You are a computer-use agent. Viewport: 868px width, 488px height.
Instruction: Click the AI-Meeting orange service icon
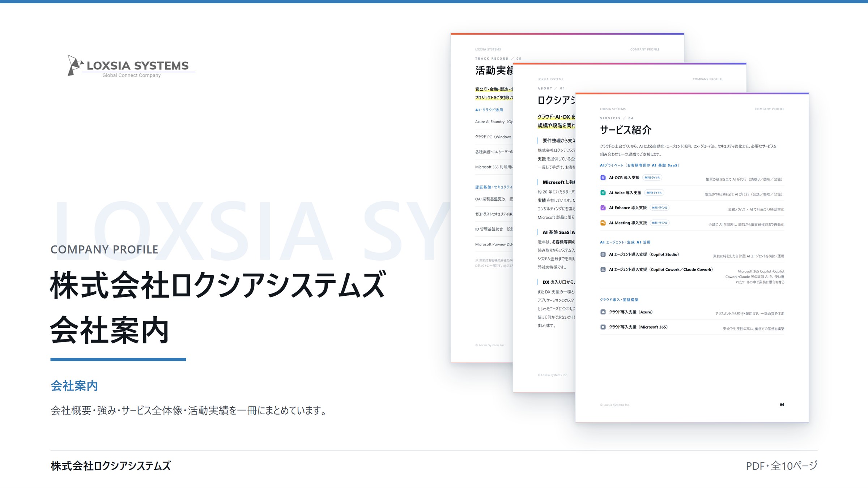[603, 223]
